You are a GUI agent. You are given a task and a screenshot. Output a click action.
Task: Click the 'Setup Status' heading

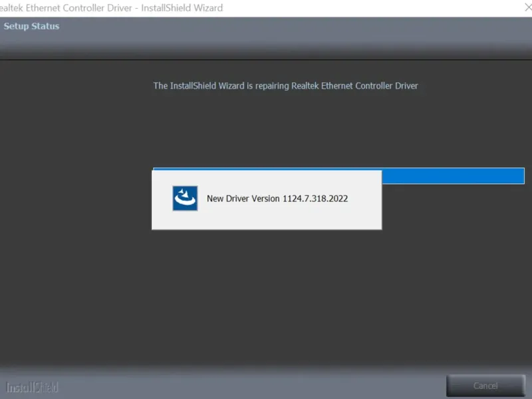tap(31, 26)
